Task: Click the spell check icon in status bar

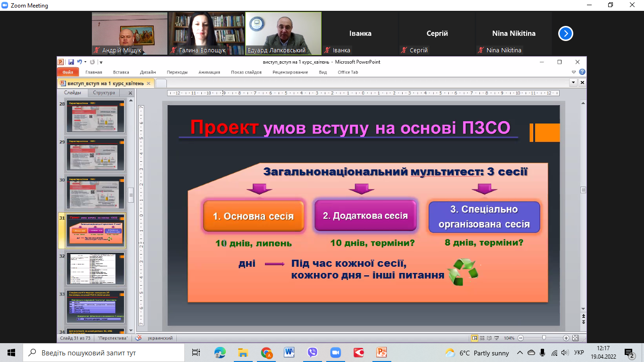Action: point(138,338)
